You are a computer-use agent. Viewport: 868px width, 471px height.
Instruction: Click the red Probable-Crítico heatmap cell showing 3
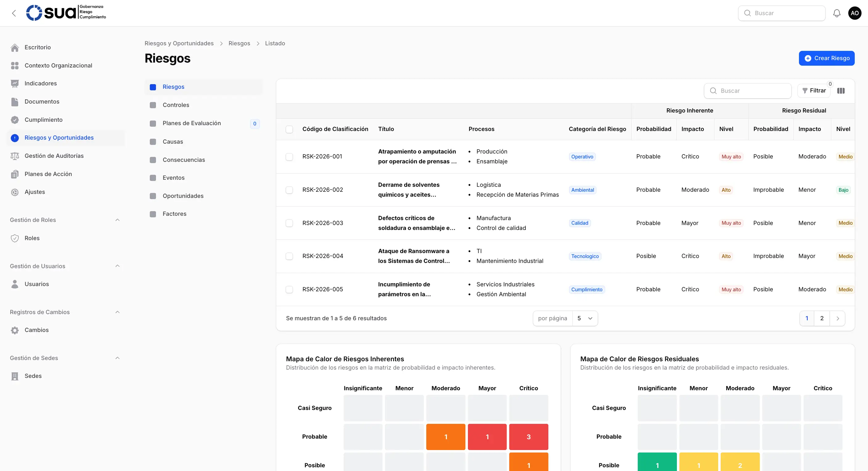(528, 437)
